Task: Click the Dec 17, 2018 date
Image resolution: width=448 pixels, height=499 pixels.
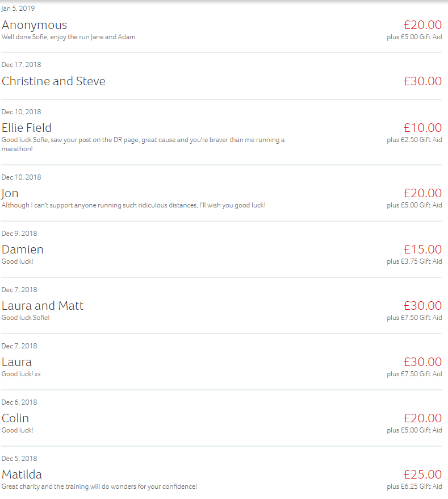Action: [21, 65]
